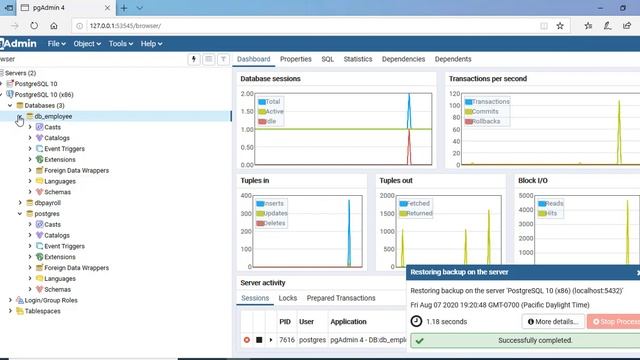Click the Foreign Data Wrappers icon under postgres

(40, 268)
